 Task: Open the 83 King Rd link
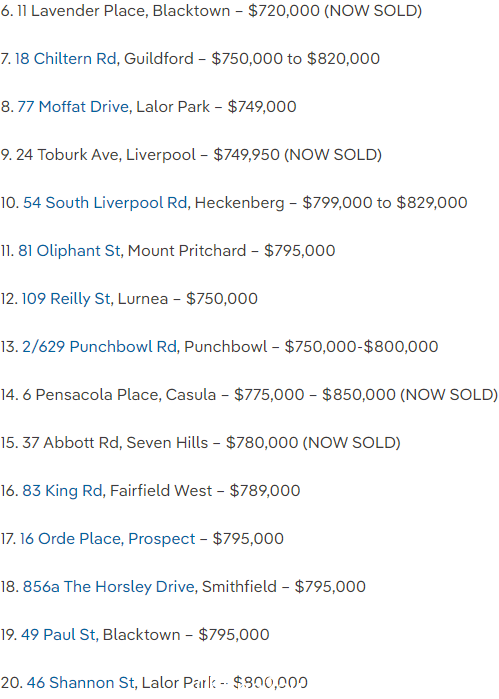tap(62, 490)
